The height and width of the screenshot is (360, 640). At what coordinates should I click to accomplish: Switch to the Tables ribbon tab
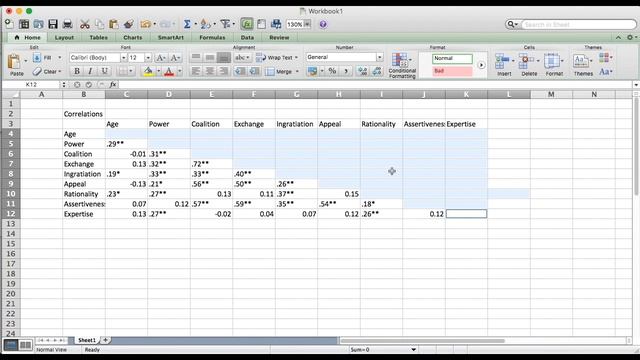(x=99, y=38)
